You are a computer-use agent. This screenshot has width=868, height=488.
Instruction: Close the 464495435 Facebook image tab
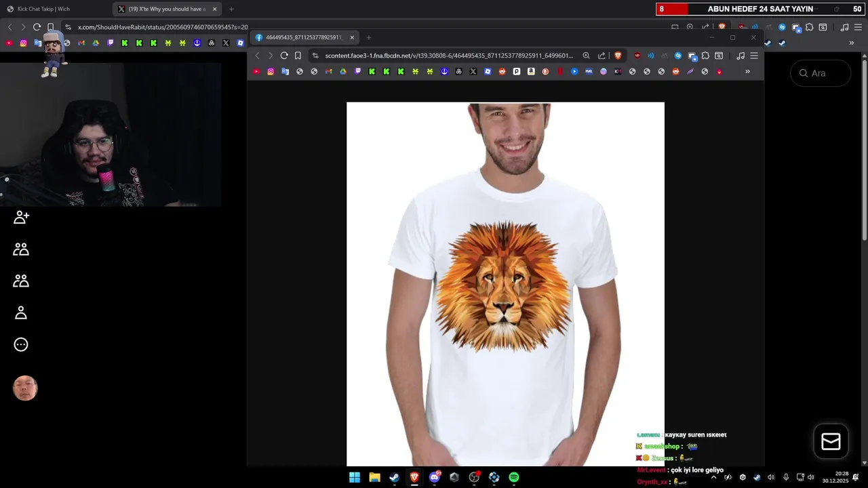coord(352,37)
